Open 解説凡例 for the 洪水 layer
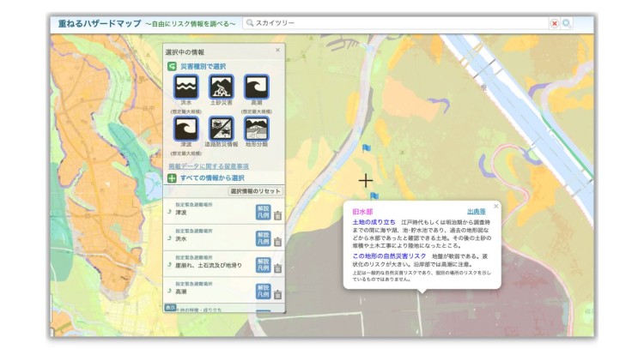 coord(264,238)
